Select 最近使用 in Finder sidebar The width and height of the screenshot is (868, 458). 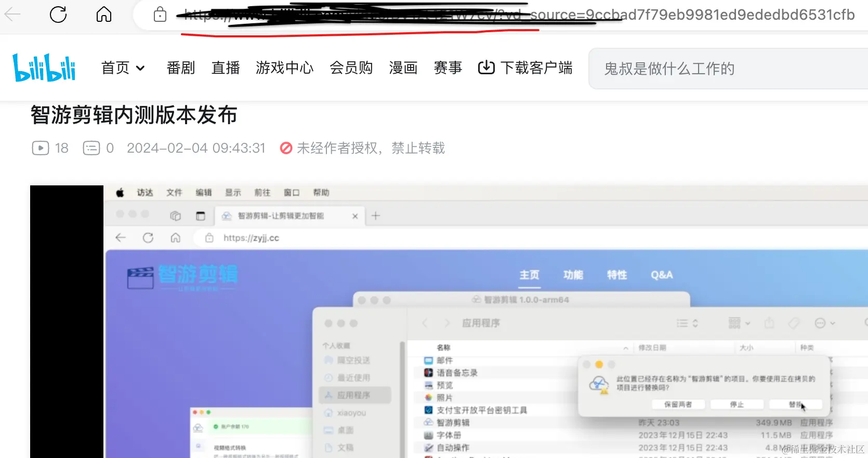tap(356, 378)
